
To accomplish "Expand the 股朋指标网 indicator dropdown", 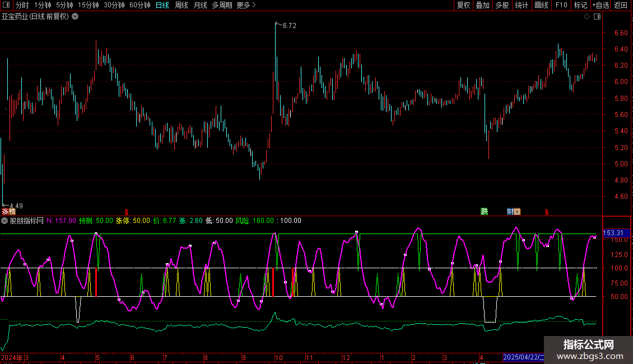I will [4, 221].
